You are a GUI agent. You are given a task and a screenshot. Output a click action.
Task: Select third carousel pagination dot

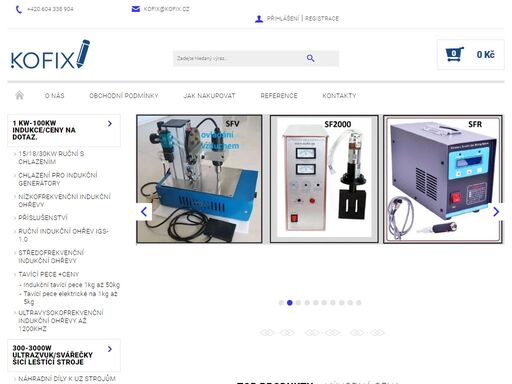[x=298, y=303]
